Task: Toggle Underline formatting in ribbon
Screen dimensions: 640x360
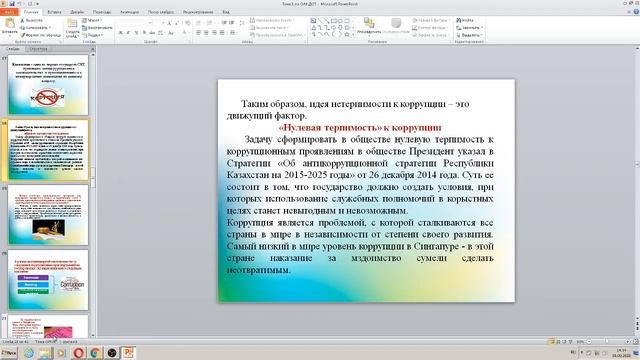Action: tap(136, 33)
